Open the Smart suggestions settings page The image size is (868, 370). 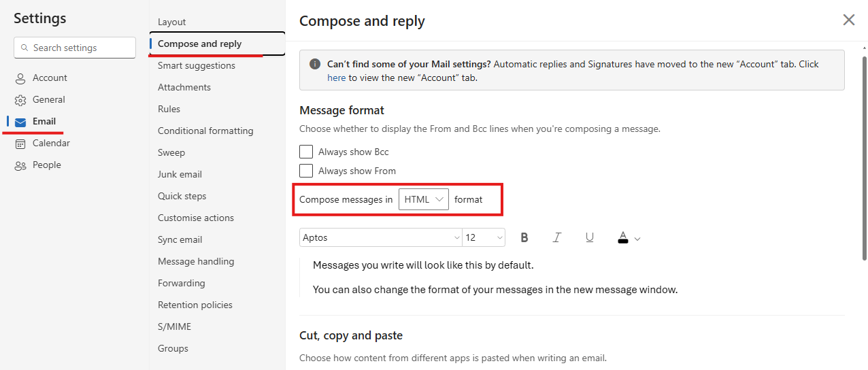click(x=197, y=65)
